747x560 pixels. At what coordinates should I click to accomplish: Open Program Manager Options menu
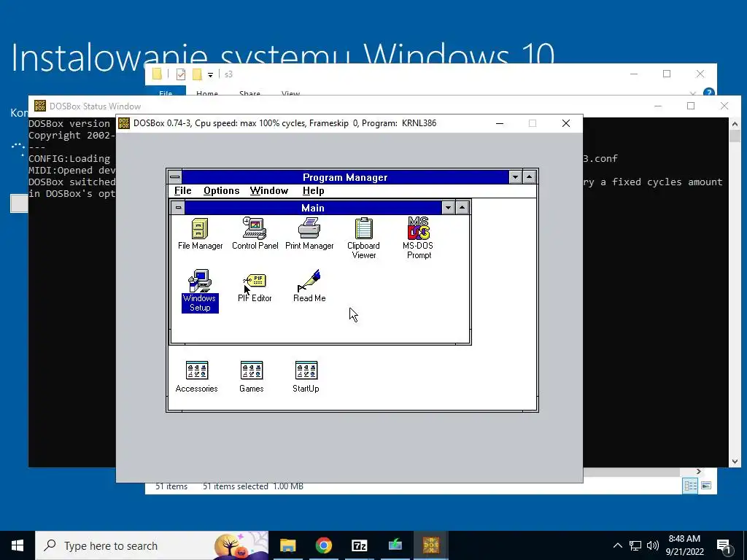222,191
